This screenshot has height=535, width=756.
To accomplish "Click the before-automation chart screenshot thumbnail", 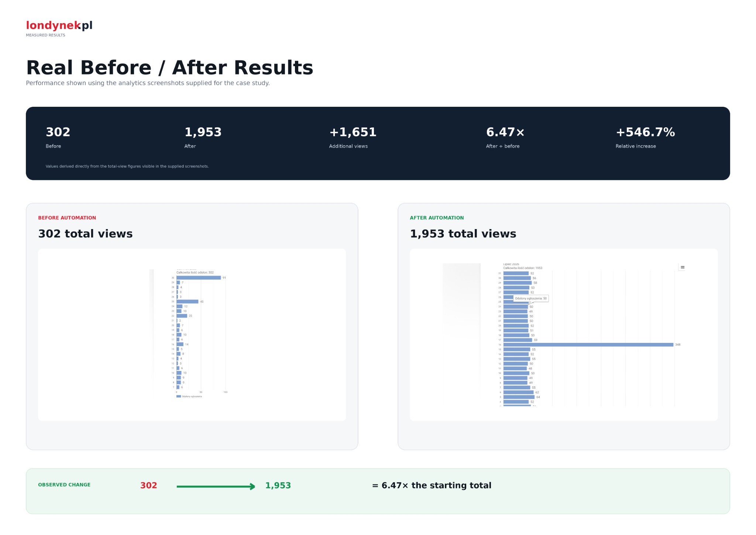I will pyautogui.click(x=192, y=335).
